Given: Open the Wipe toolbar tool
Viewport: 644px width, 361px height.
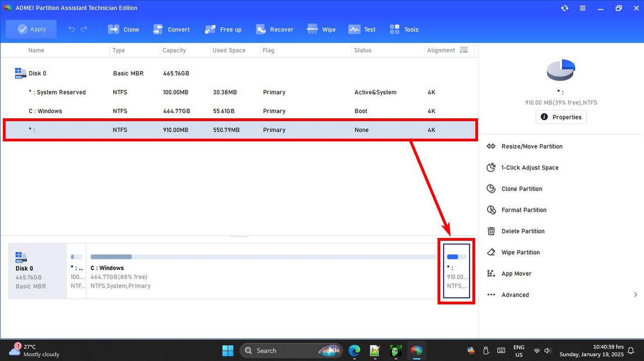Looking at the screenshot, I should 321,29.
